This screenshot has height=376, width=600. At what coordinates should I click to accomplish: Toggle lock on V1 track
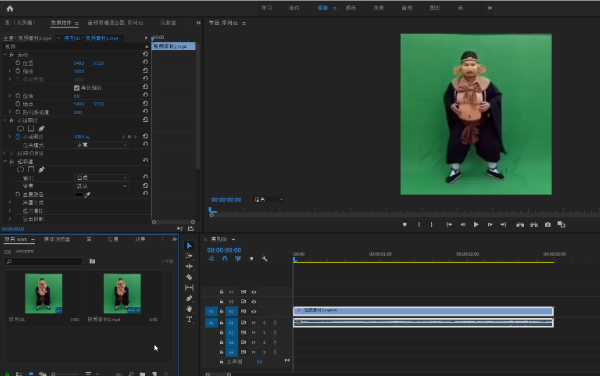(x=221, y=312)
